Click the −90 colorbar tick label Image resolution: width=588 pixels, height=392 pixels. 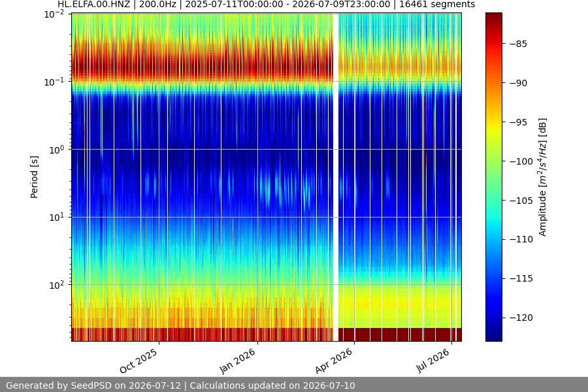(x=518, y=83)
